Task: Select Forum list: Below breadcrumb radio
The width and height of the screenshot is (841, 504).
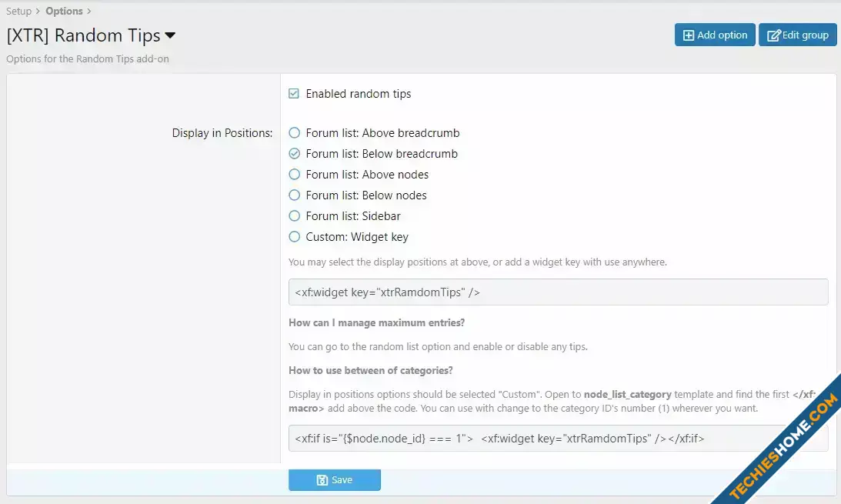Action: (295, 154)
